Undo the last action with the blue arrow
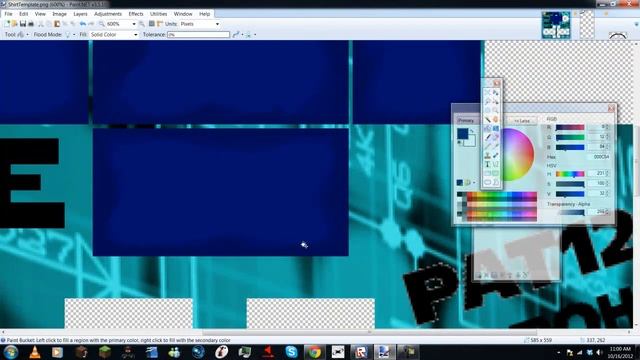This screenshot has height=360, width=640. point(83,24)
